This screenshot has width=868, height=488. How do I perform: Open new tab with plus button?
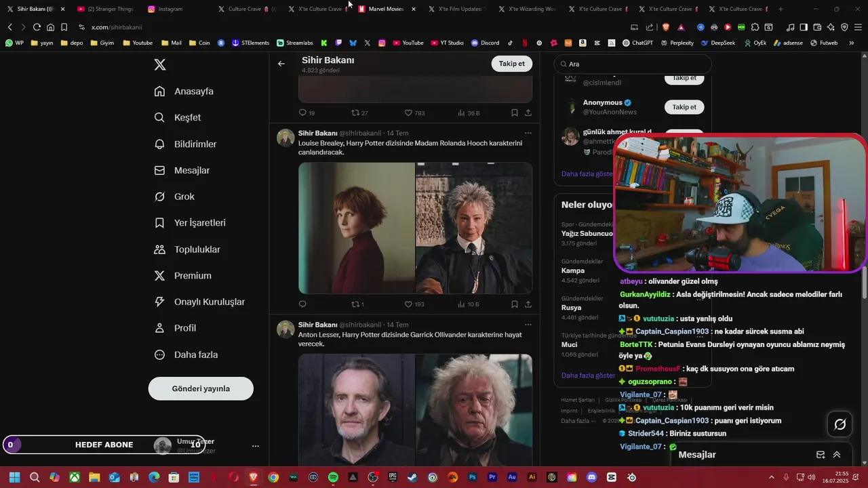[x=781, y=9]
